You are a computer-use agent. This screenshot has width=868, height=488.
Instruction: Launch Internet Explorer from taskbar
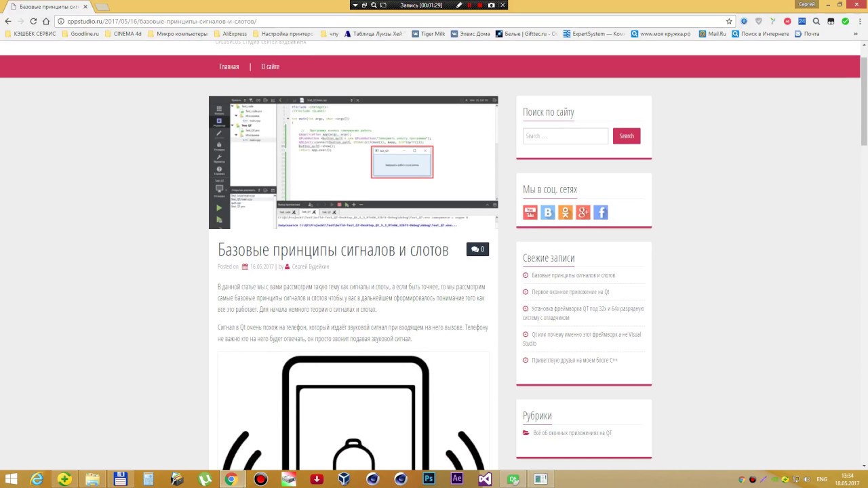click(37, 479)
